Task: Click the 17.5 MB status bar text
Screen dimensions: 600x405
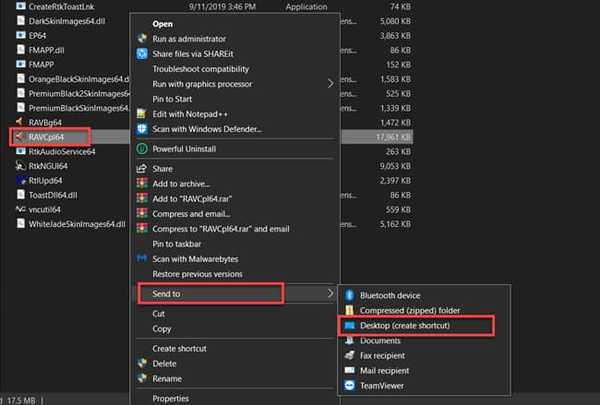Action: pyautogui.click(x=21, y=400)
